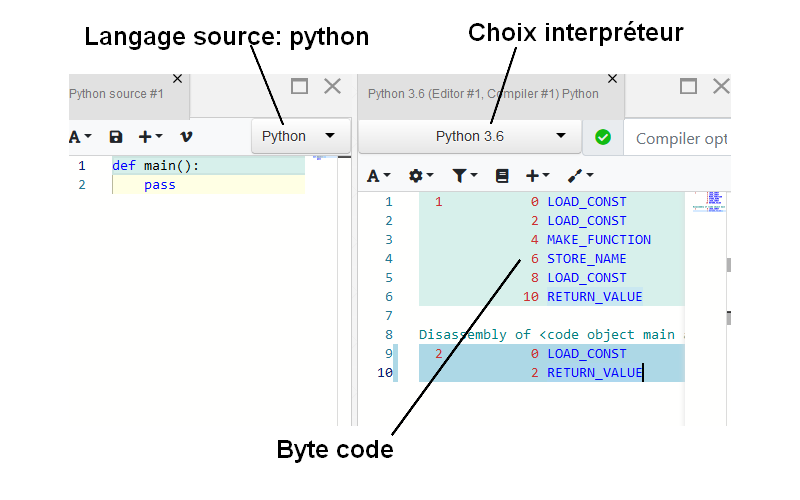Open the compiler filter funnel menu
Image resolution: width=800 pixels, height=500 pixels.
tap(463, 175)
